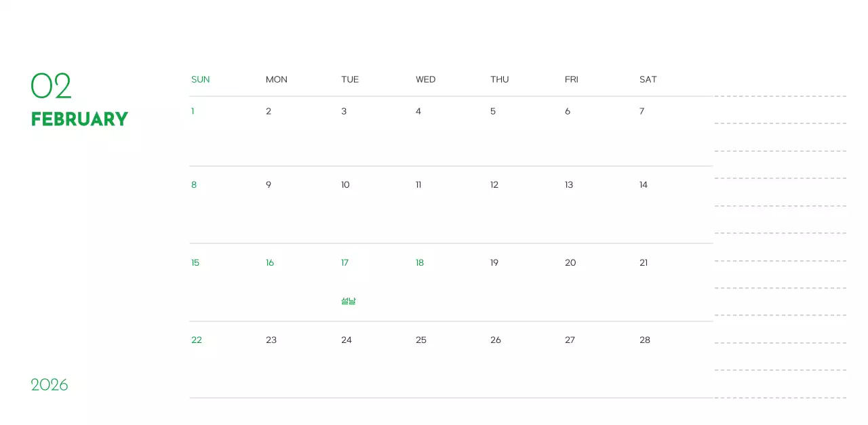Click date 20 on Friday
Viewport: 868px width, 425px height.
(x=570, y=263)
